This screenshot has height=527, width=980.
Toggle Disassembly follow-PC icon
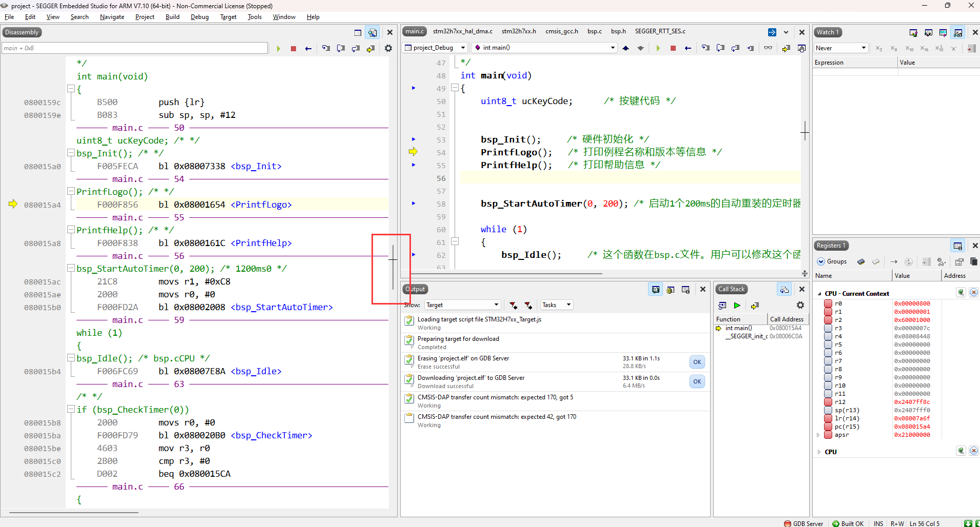373,32
